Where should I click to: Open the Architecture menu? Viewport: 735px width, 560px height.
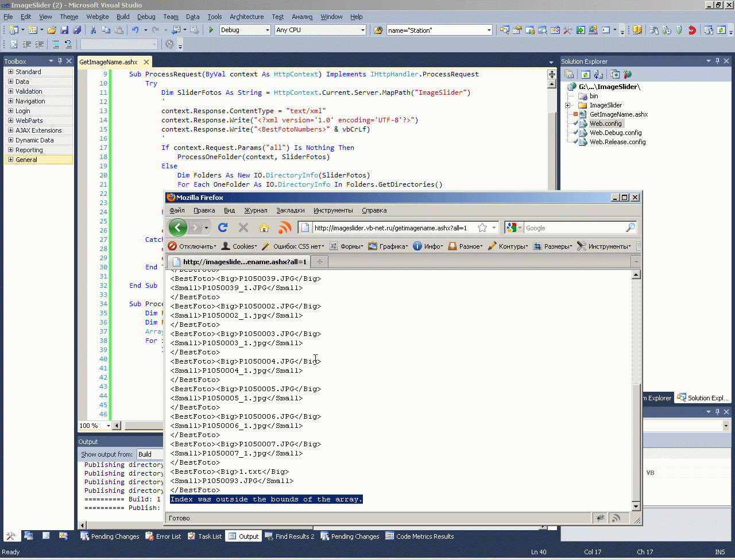[x=246, y=17]
